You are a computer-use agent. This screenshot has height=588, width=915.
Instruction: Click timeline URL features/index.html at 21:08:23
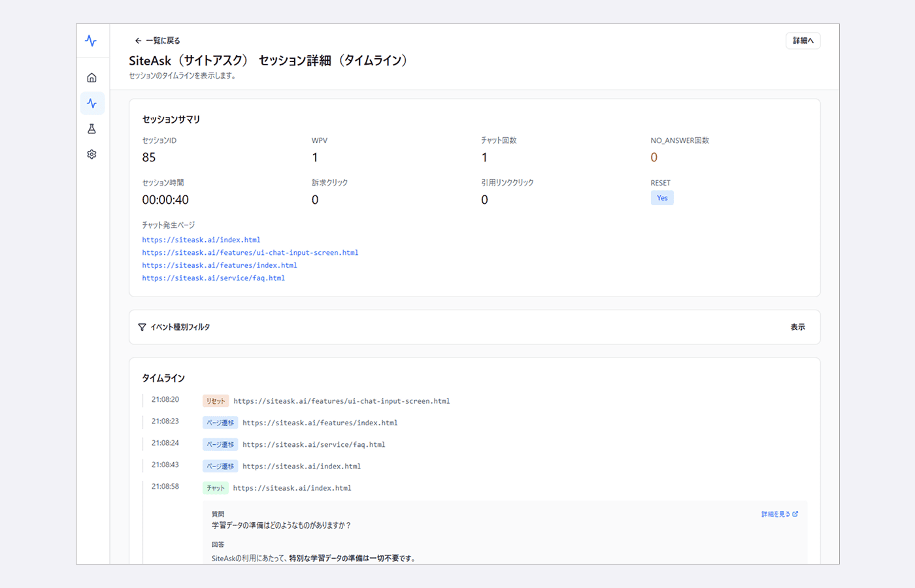pyautogui.click(x=320, y=423)
